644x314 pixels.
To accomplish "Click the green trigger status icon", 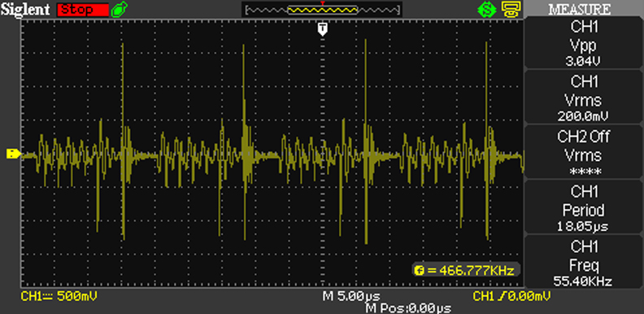I will click(120, 9).
